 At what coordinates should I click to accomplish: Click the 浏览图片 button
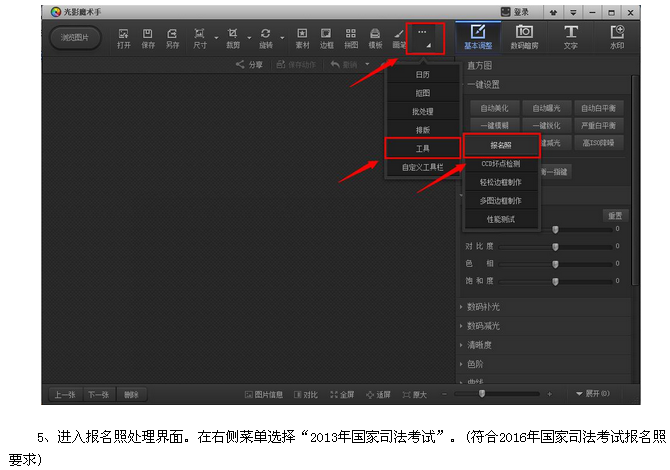(75, 38)
